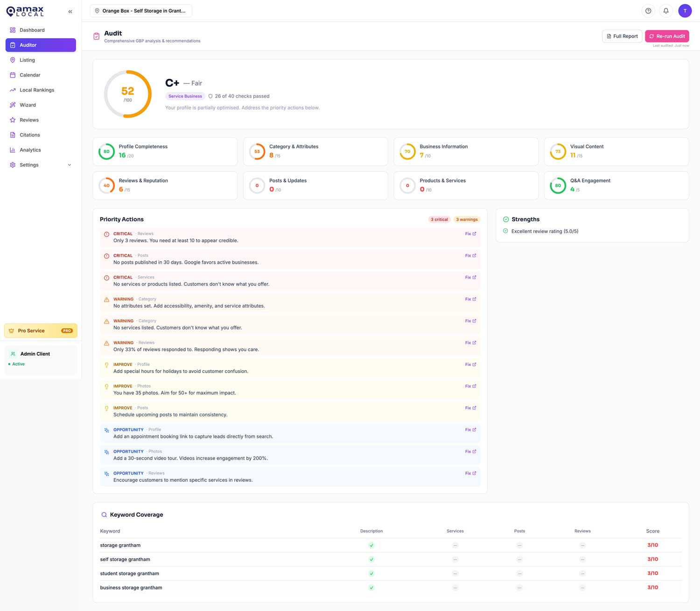Click the Wizard wand icon in the sidebar

coord(13,105)
